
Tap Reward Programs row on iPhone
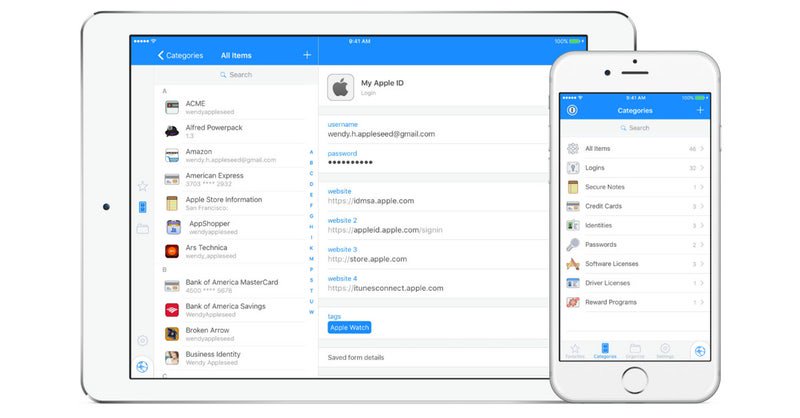click(x=635, y=302)
